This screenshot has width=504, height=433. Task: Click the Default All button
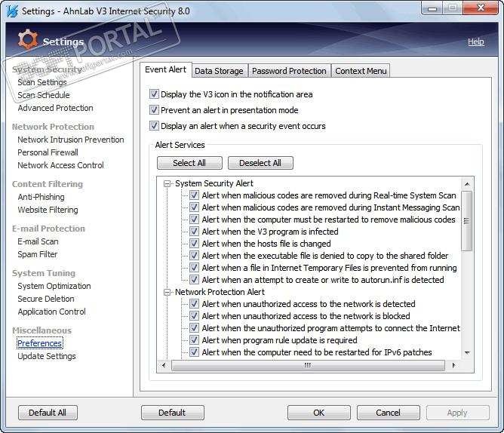tap(48, 413)
